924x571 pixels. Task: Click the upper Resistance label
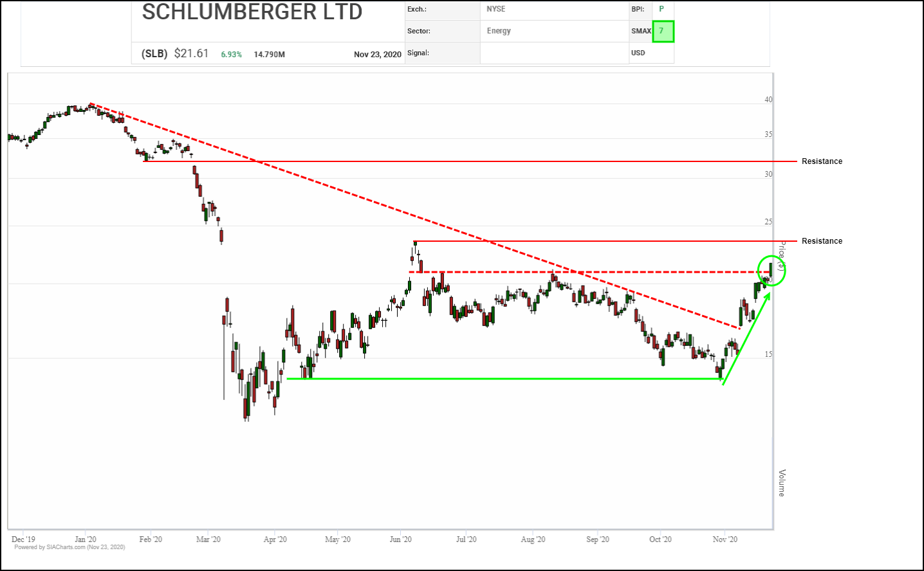click(822, 161)
